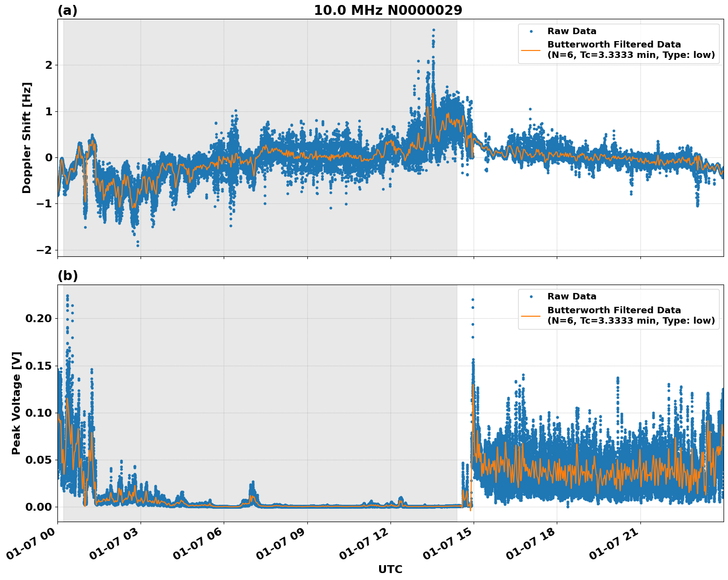Click the blue dot marker in the top legend
728x580 pixels.
(x=531, y=31)
